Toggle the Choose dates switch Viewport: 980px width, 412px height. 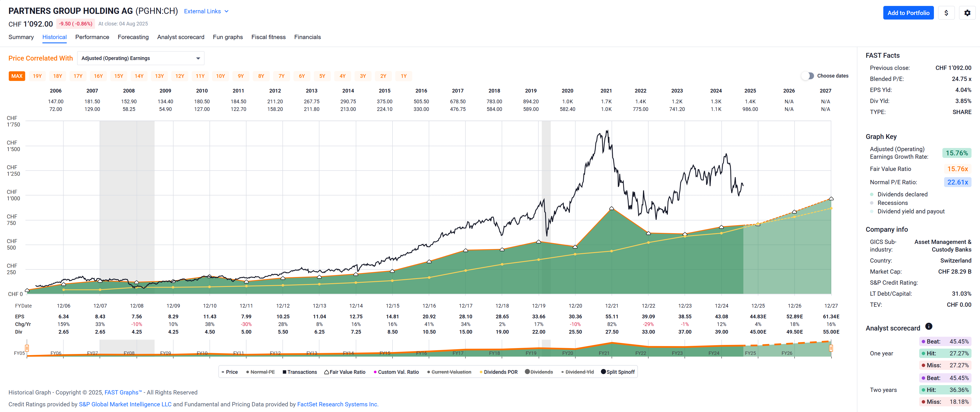click(808, 76)
